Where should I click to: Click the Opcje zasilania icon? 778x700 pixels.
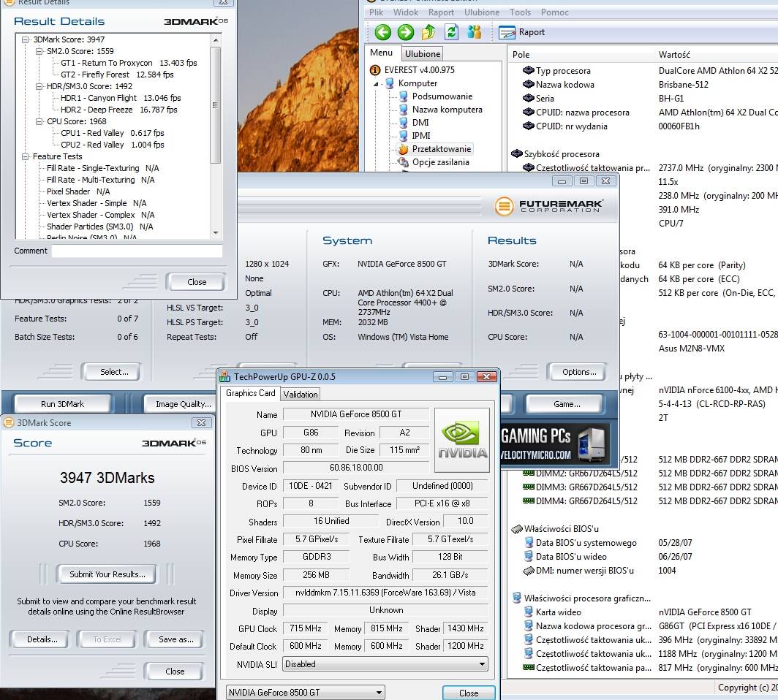404,162
